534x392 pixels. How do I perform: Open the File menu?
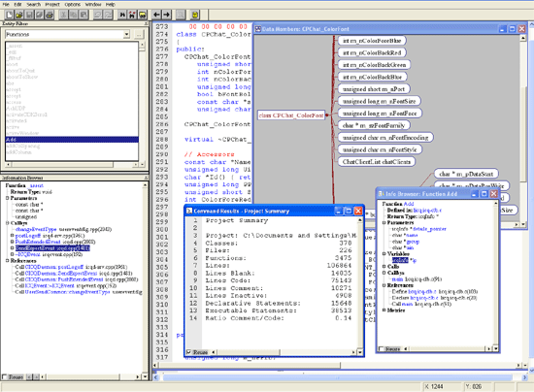[6, 5]
